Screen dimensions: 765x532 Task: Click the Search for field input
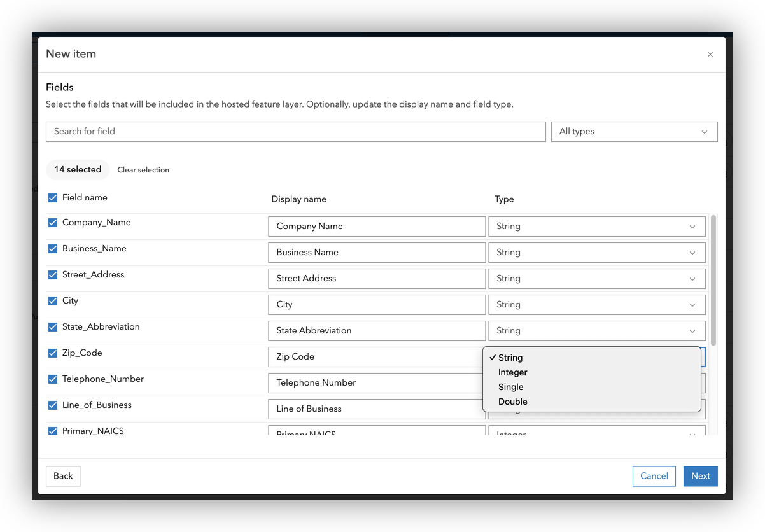(x=295, y=132)
